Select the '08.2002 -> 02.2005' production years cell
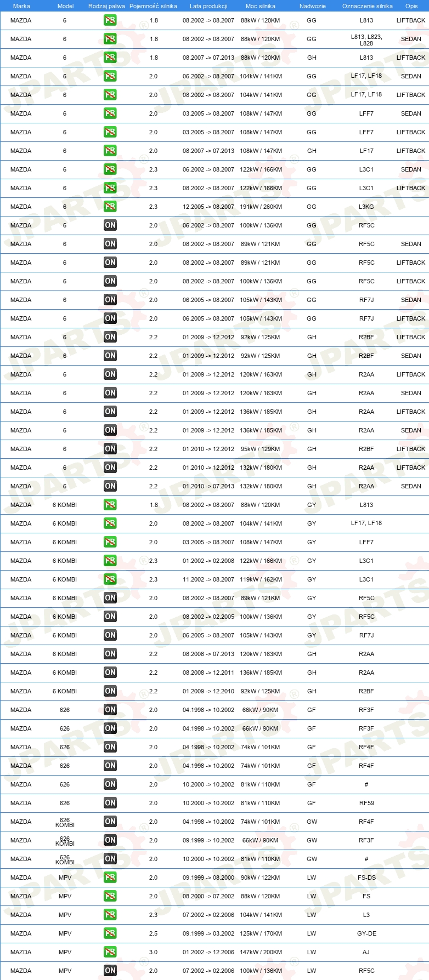Screen dimensions: 429x980 click(208, 617)
